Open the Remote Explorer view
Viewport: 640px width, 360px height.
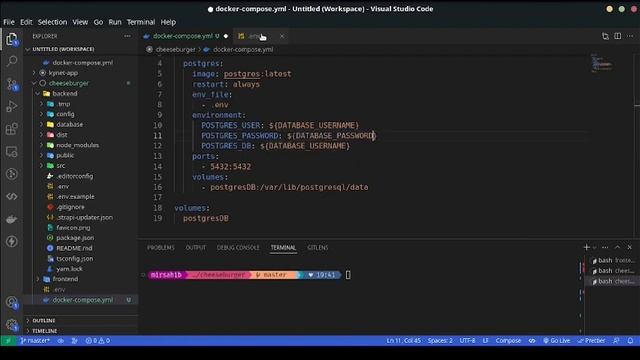point(11,151)
